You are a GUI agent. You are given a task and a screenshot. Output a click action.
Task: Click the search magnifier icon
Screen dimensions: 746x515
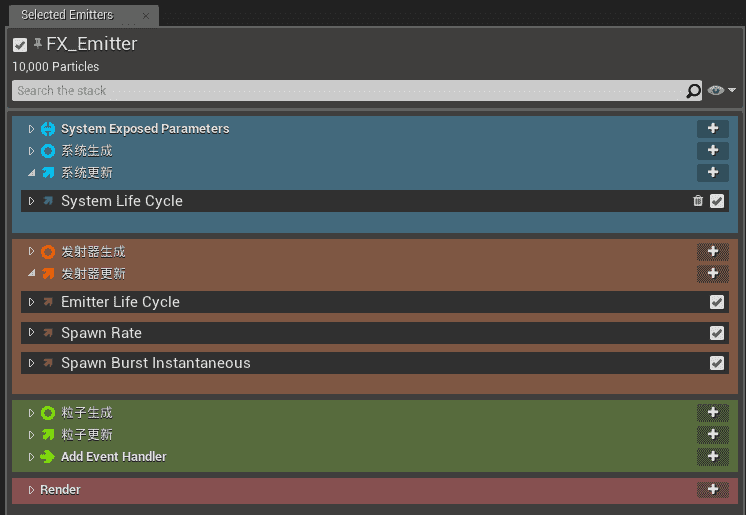pyautogui.click(x=694, y=91)
